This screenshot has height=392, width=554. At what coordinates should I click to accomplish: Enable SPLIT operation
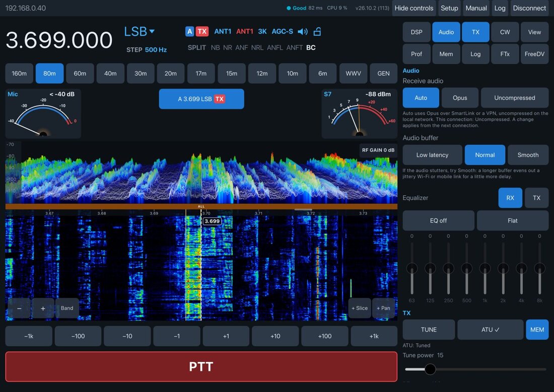point(197,48)
